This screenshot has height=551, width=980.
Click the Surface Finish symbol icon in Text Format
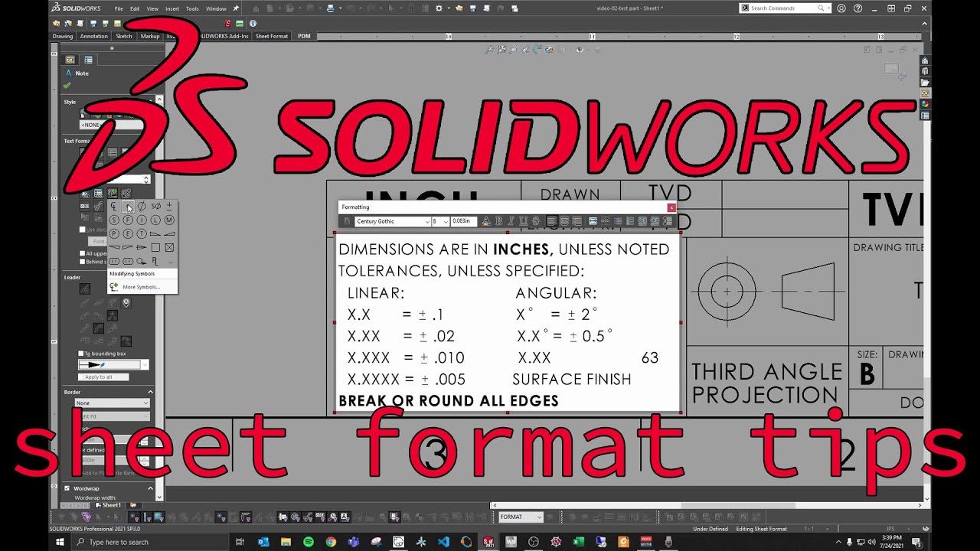(x=98, y=207)
